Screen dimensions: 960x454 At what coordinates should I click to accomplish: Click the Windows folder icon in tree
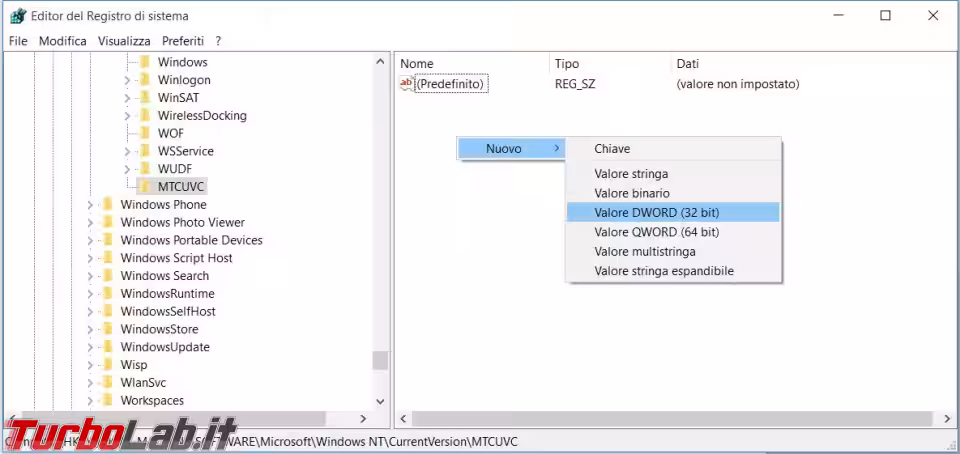coord(145,62)
